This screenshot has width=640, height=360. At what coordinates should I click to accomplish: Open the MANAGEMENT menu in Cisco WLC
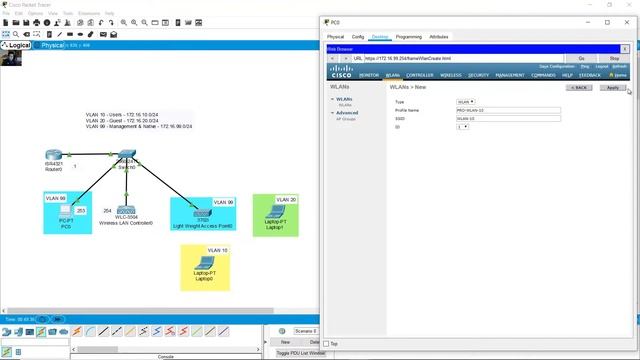[510, 75]
